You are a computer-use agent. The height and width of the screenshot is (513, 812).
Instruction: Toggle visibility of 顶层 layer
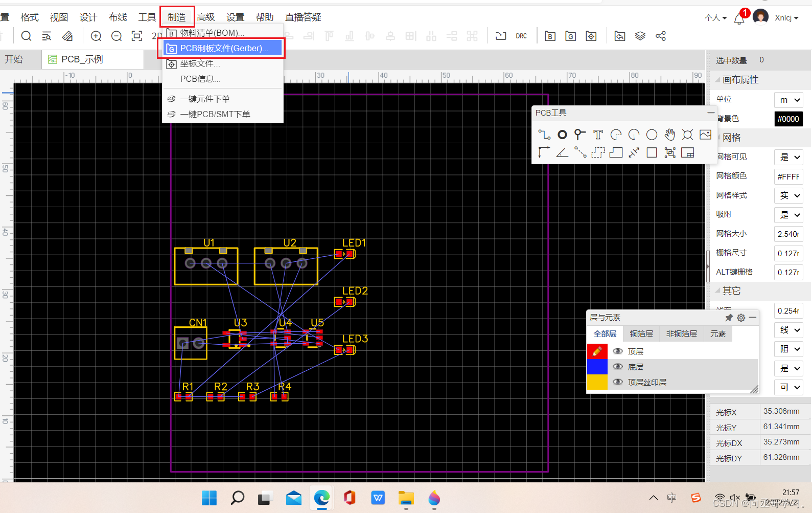click(617, 351)
